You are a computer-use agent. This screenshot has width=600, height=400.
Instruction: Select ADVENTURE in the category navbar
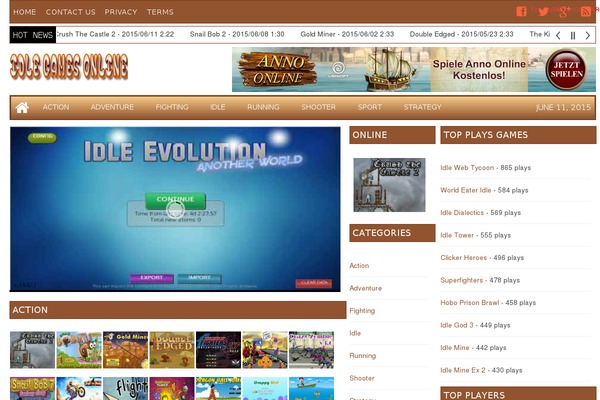pyautogui.click(x=112, y=107)
